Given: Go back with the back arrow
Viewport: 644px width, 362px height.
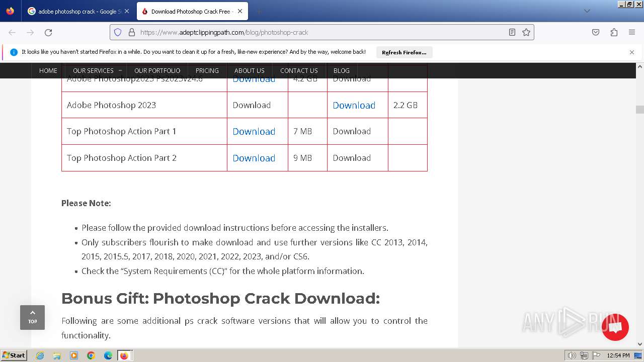Looking at the screenshot, I should pyautogui.click(x=12, y=32).
